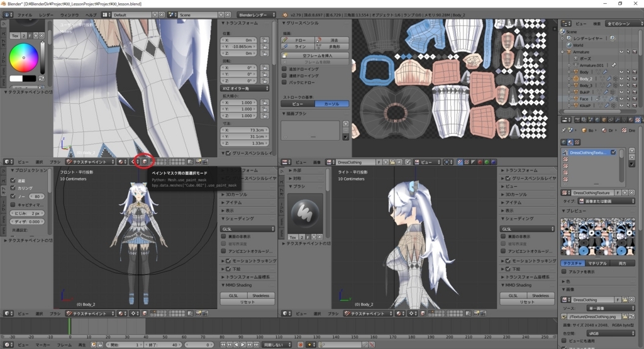The height and width of the screenshot is (349, 644).
Task: Click the blue channel display icon in UV editor
Action: point(494,162)
